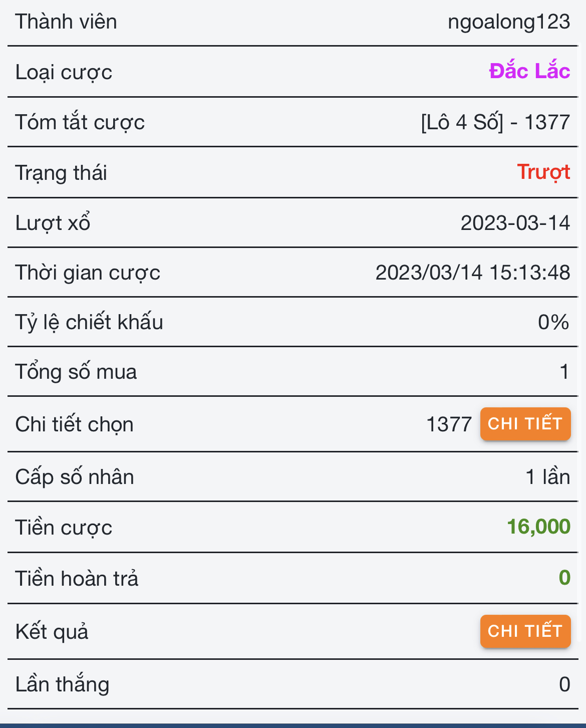
Task: Click the red Trượt status text
Action: (543, 172)
